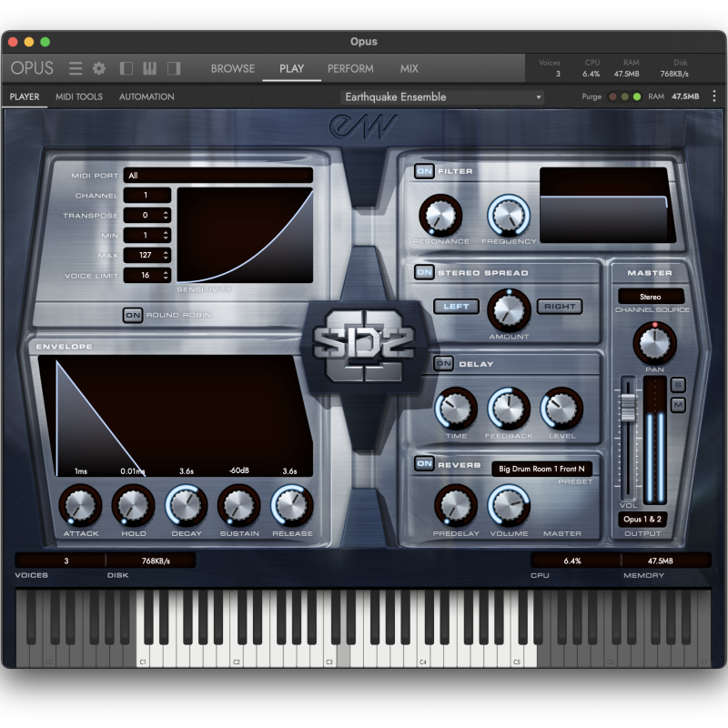Open the Earthquake Ensemble instrument dropdown
This screenshot has height=728, width=728.
coord(442,97)
